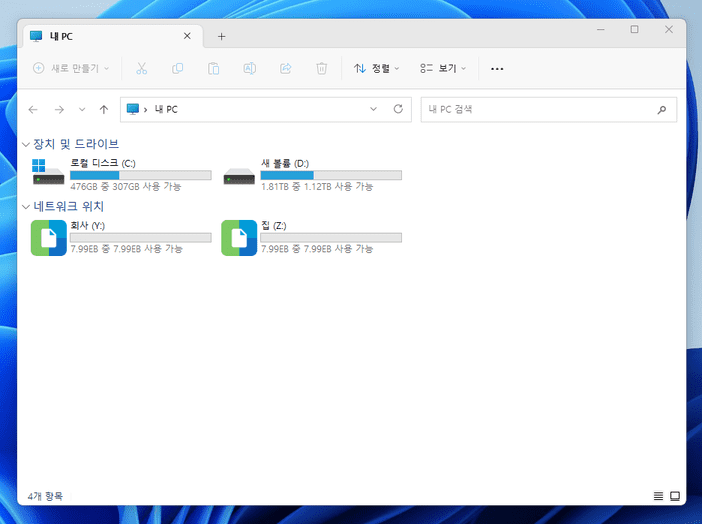702x524 pixels.
Task: Open the 보기 view dropdown
Action: click(x=443, y=69)
